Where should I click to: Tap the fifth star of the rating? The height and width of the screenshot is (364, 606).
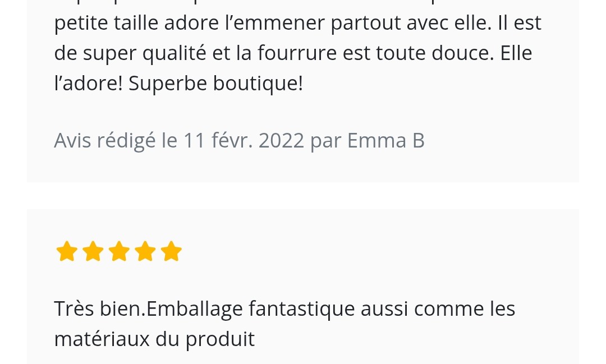[171, 252]
